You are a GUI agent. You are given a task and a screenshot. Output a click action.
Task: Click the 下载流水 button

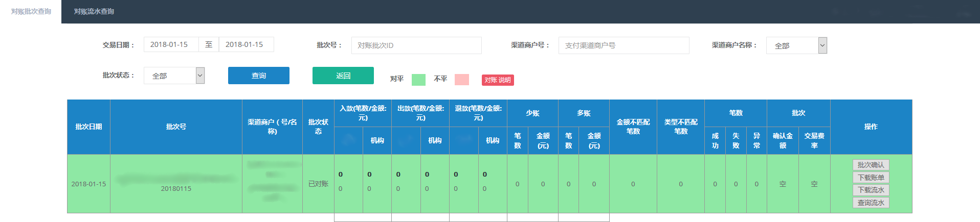[871, 190]
